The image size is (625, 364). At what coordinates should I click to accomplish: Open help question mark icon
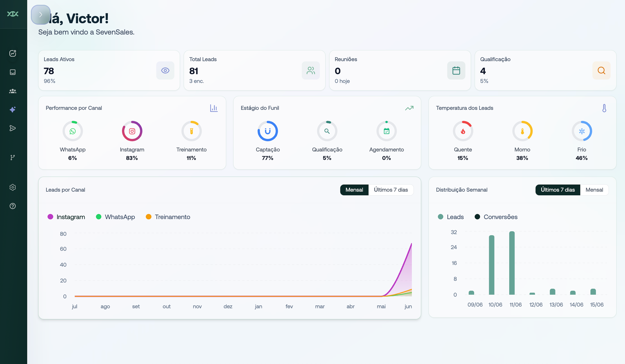13,206
